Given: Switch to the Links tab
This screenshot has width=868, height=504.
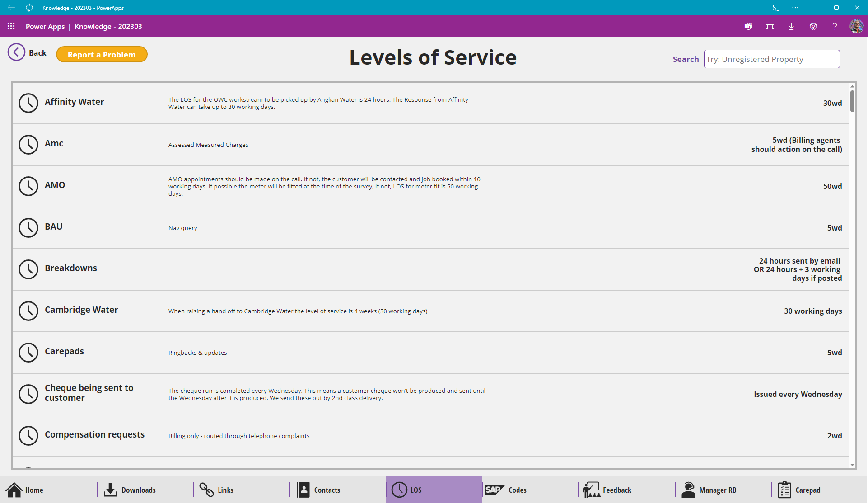Looking at the screenshot, I should pyautogui.click(x=217, y=490).
